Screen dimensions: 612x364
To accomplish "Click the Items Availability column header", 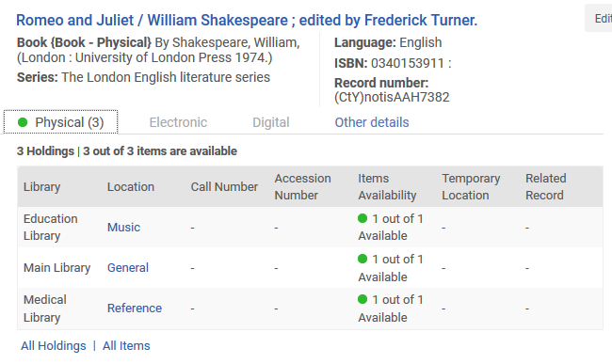I will pos(387,186).
